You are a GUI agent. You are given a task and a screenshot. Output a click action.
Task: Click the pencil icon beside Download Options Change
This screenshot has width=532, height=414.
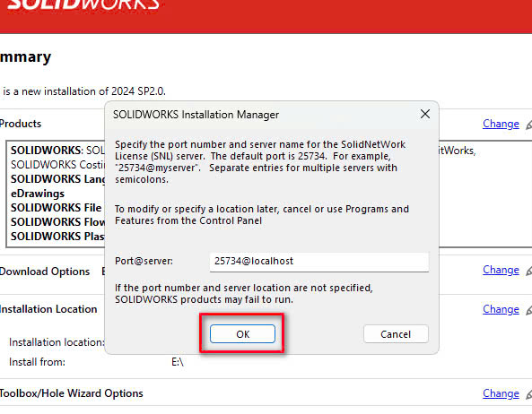528,271
